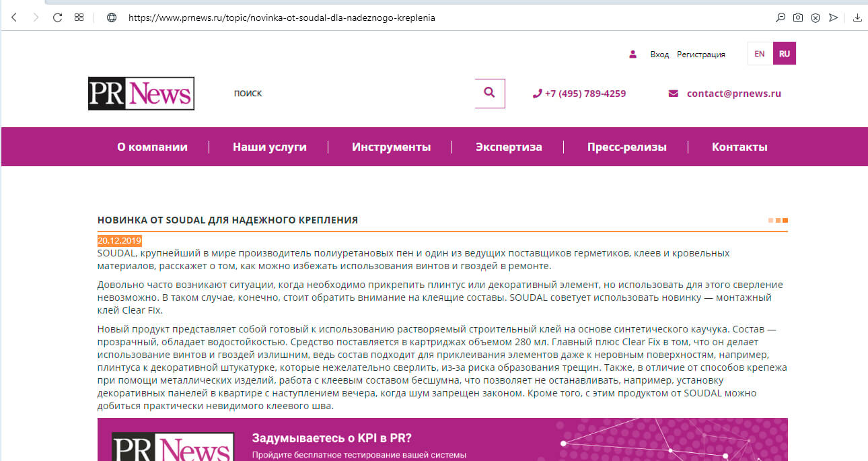This screenshot has height=461, width=868.
Task: Open the downloads icon in browser toolbar
Action: pyautogui.click(x=857, y=17)
